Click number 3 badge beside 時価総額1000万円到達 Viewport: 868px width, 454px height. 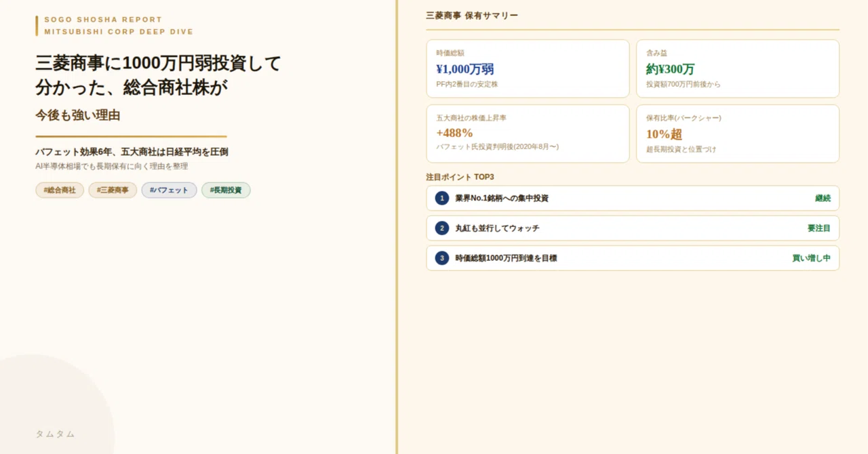(x=442, y=258)
